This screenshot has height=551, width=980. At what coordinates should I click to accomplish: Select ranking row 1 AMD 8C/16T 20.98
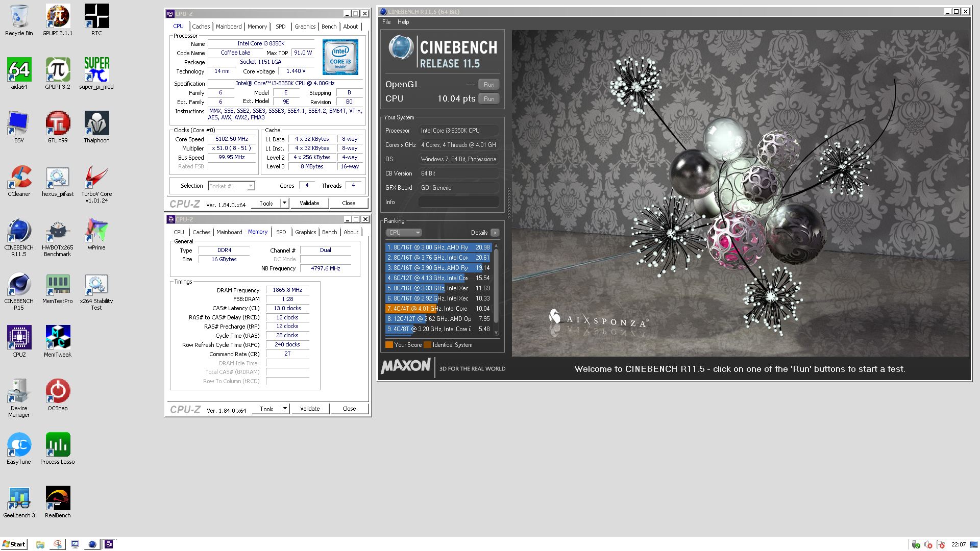(438, 247)
